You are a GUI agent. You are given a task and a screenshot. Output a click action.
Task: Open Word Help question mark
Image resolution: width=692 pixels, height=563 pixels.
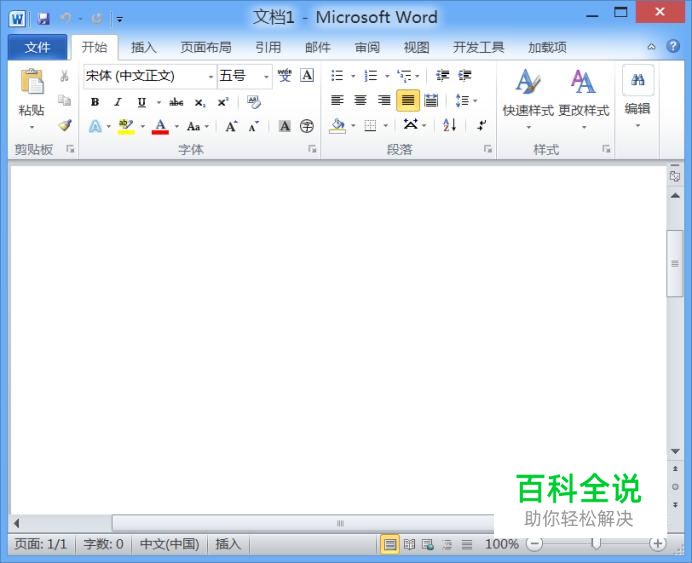[673, 46]
